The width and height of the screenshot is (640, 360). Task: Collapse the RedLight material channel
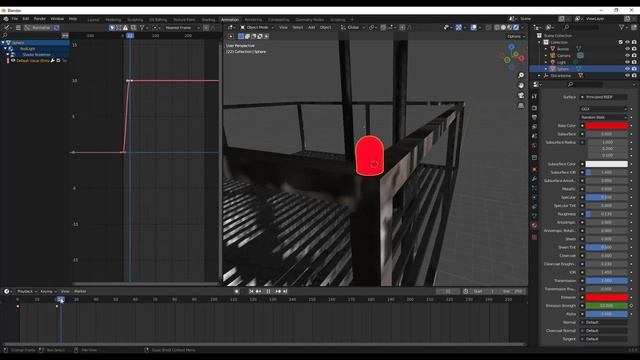click(6, 49)
